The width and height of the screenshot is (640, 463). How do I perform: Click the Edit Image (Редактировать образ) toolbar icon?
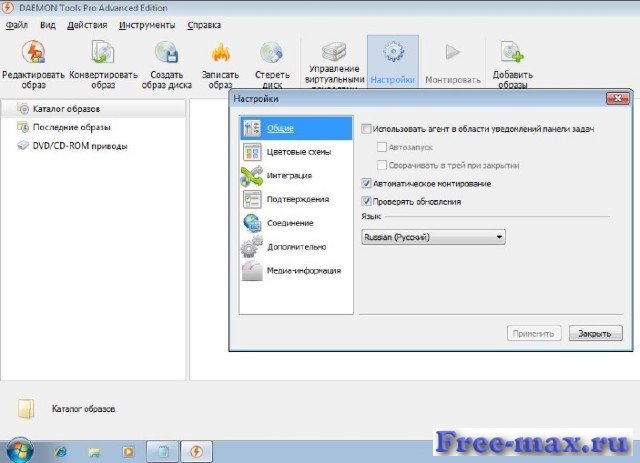(x=33, y=52)
